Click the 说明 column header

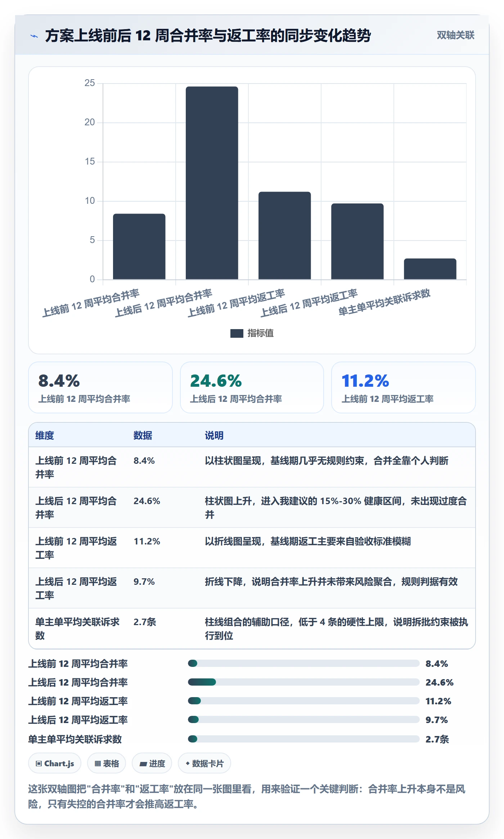[214, 435]
